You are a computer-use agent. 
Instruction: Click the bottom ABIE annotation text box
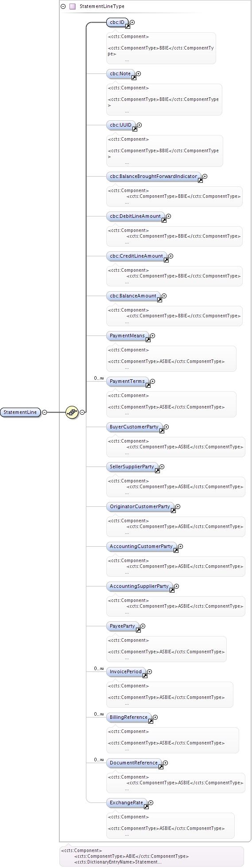tap(151, 856)
